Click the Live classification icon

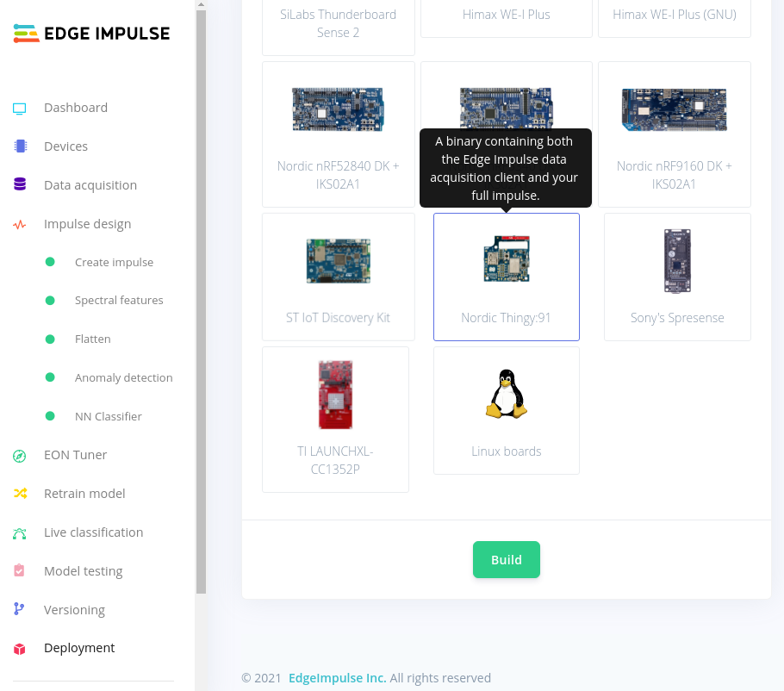click(x=20, y=533)
